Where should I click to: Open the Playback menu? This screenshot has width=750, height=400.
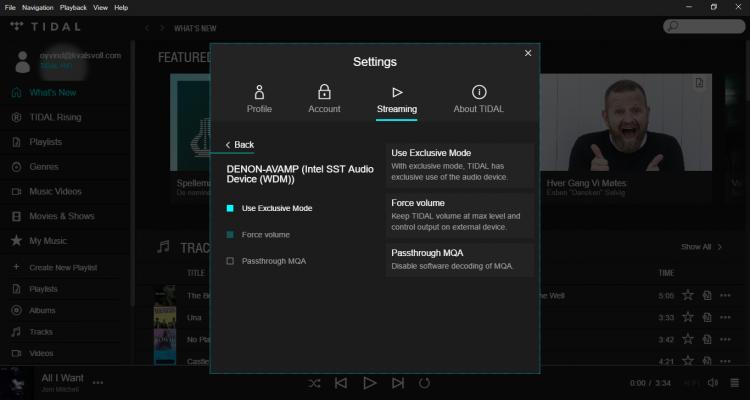click(x=73, y=8)
